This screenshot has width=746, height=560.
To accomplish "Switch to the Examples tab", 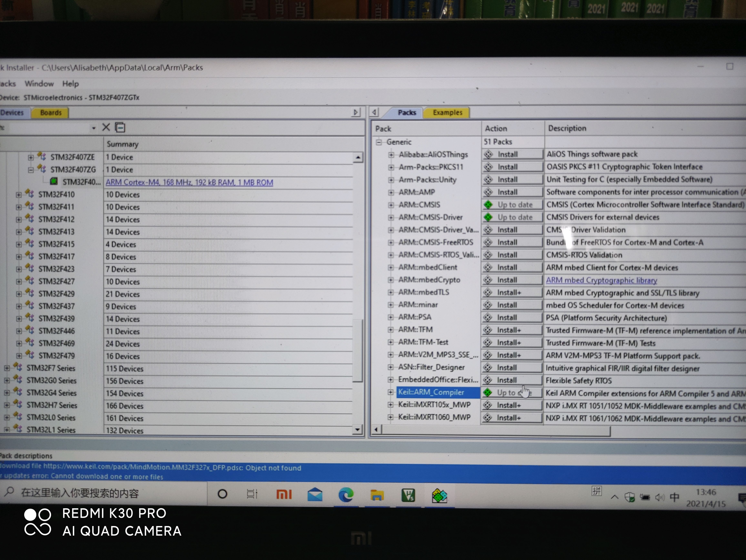I will [447, 112].
